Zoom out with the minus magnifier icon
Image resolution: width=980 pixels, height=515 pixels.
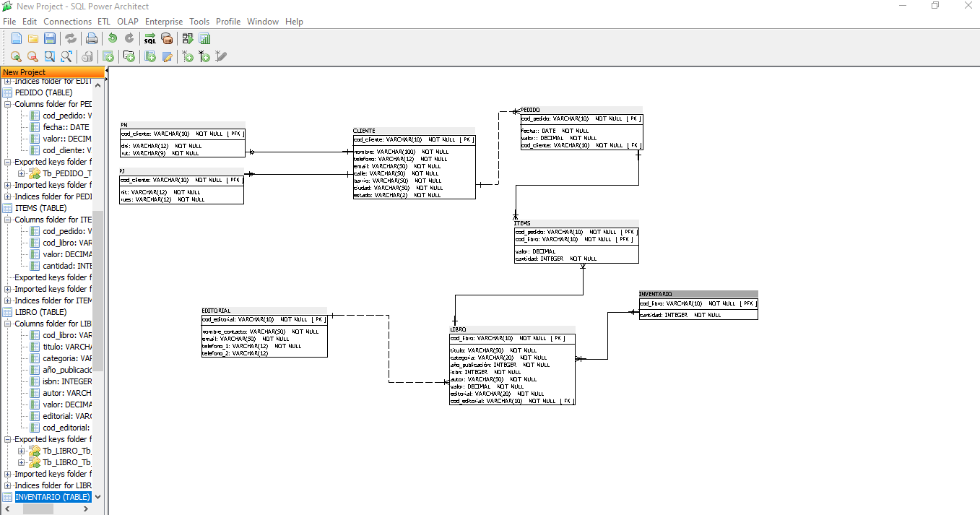(x=32, y=56)
